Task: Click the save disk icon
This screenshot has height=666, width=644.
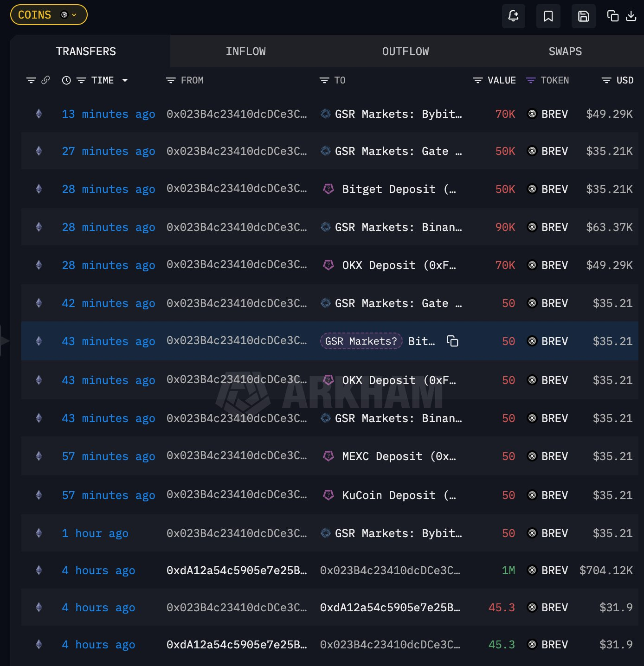Action: point(583,16)
